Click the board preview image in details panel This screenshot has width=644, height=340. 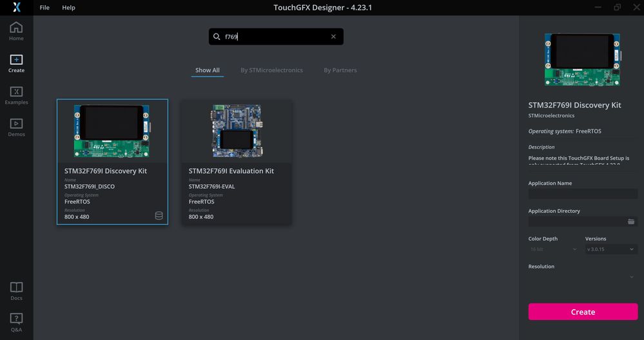[583, 60]
